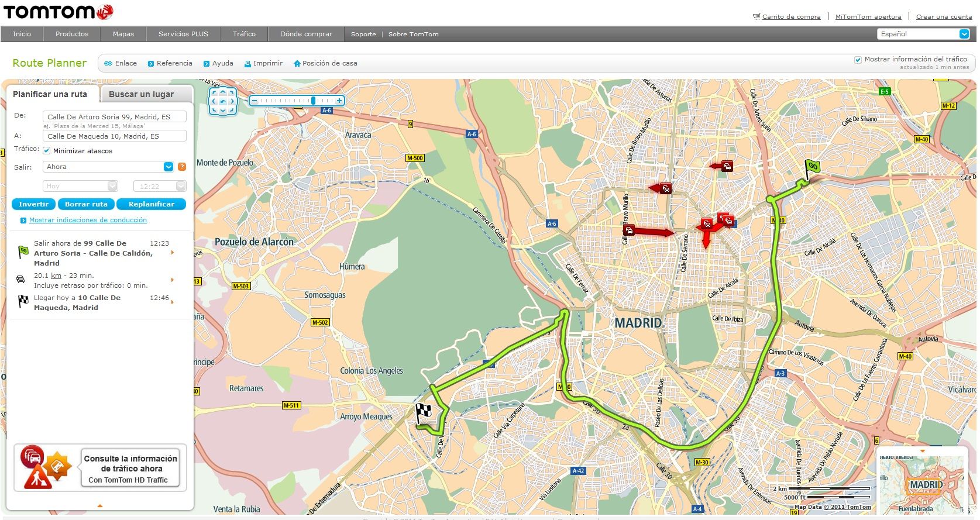Click the zoom in plus button

(339, 101)
